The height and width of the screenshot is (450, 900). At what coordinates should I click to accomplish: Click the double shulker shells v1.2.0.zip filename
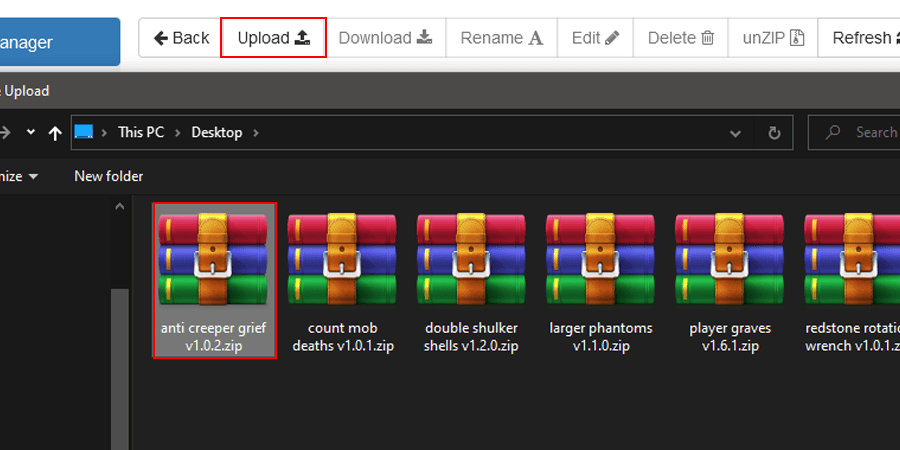[471, 338]
